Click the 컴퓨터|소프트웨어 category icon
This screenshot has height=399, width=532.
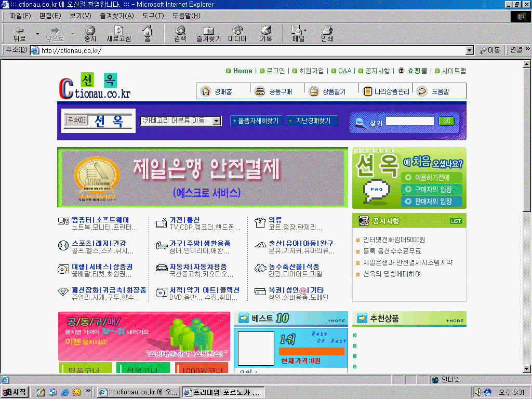pos(63,221)
